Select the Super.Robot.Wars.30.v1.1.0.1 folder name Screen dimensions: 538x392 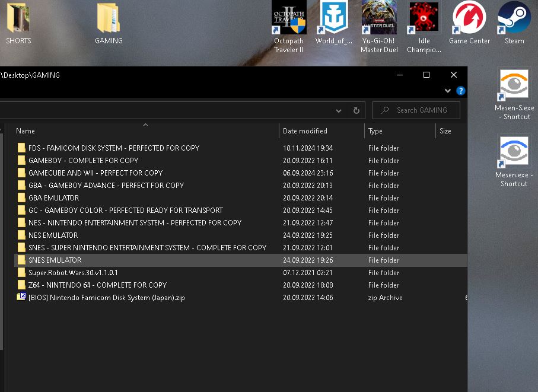tap(73, 272)
